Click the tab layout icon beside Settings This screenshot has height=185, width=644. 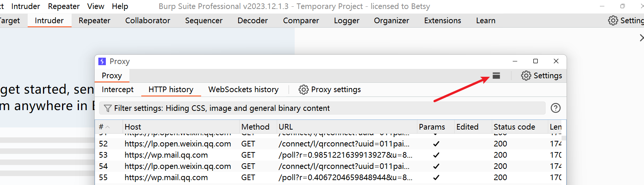point(496,76)
